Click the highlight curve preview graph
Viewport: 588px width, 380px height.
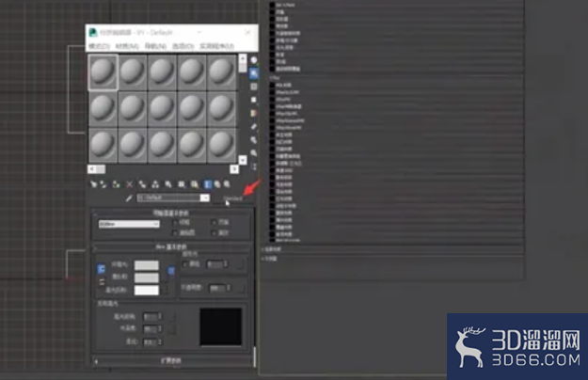point(220,326)
